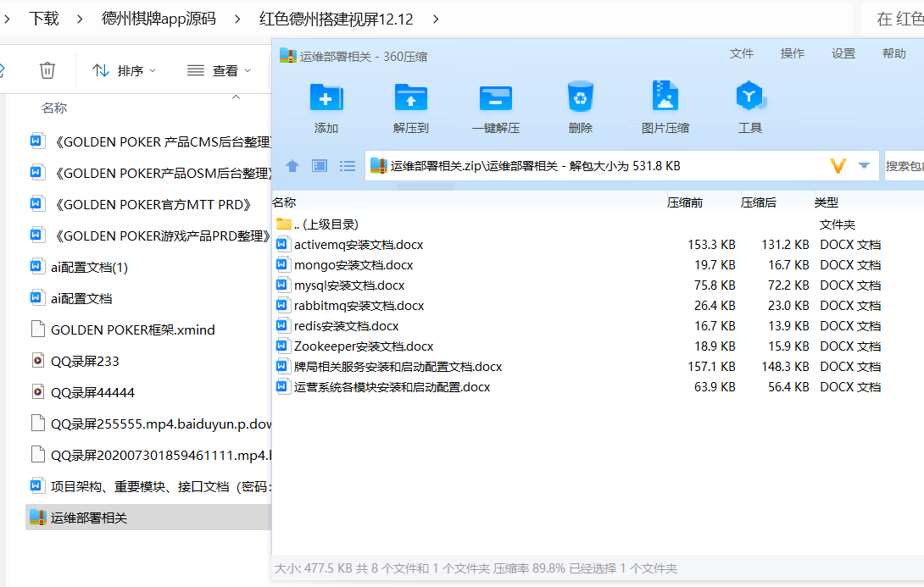The image size is (924, 587).
Task: Switch to the list view icon in 360压缩
Action: (x=348, y=166)
